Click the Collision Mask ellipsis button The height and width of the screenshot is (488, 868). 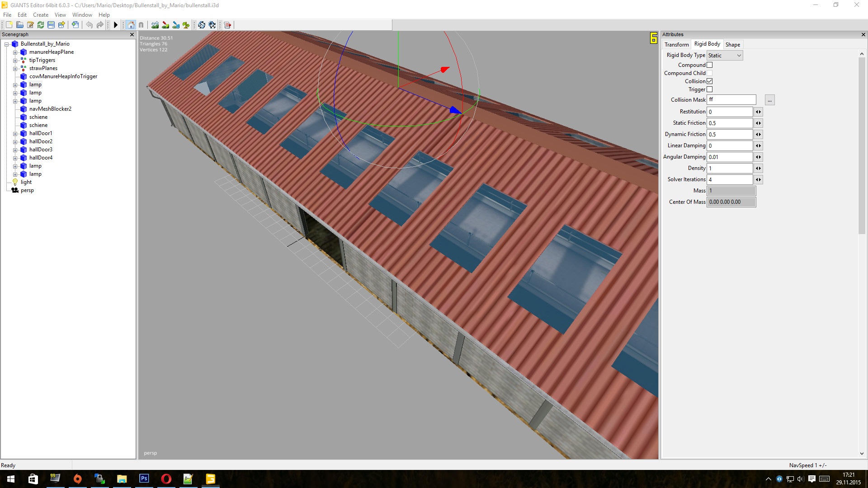click(x=769, y=100)
